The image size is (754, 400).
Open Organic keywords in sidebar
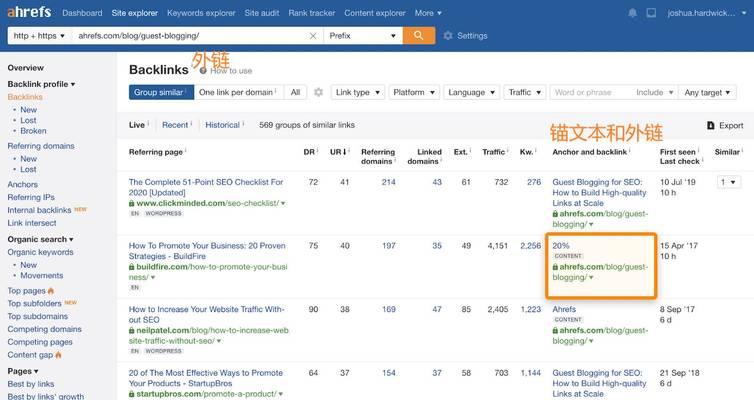(x=40, y=252)
